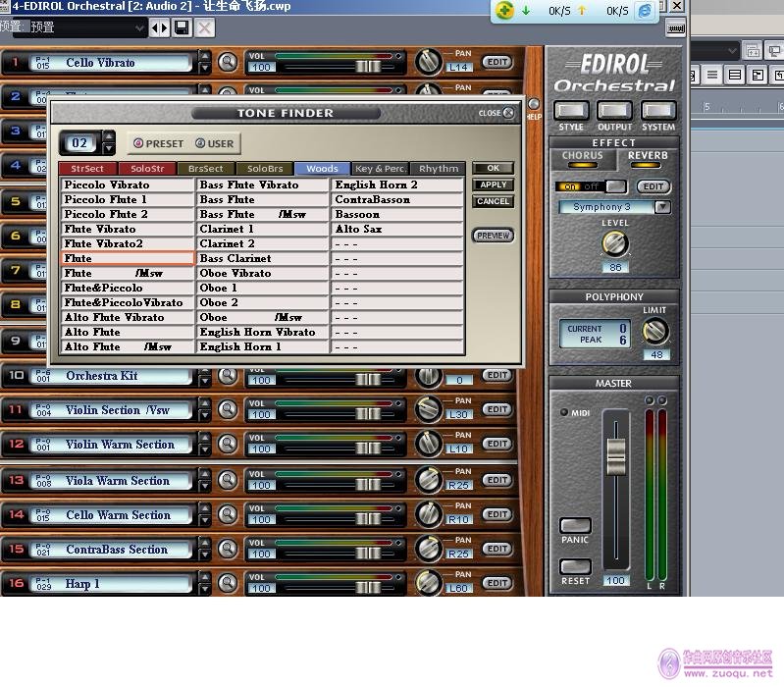Click the Internet Explorer icon in the speed widget

[645, 11]
